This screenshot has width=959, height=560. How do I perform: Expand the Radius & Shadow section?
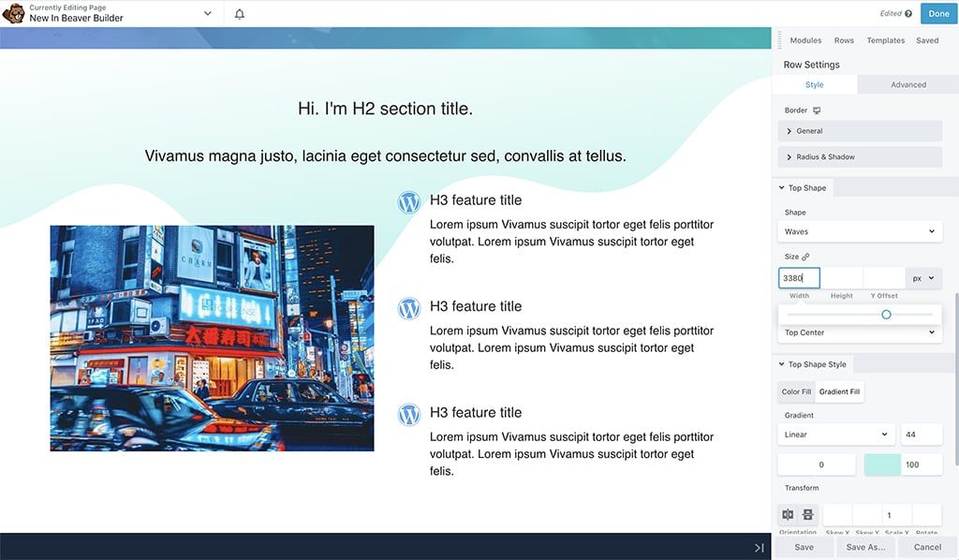(x=860, y=156)
